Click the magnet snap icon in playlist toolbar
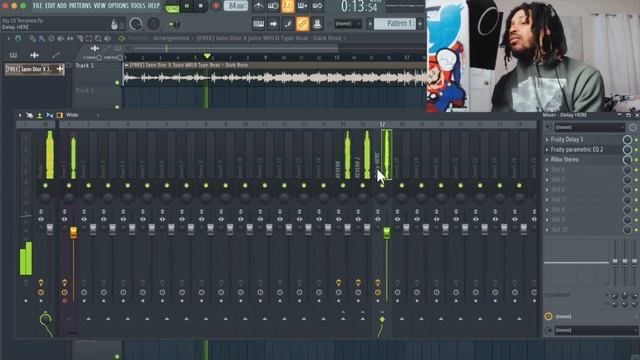The image size is (640, 360). (18, 38)
